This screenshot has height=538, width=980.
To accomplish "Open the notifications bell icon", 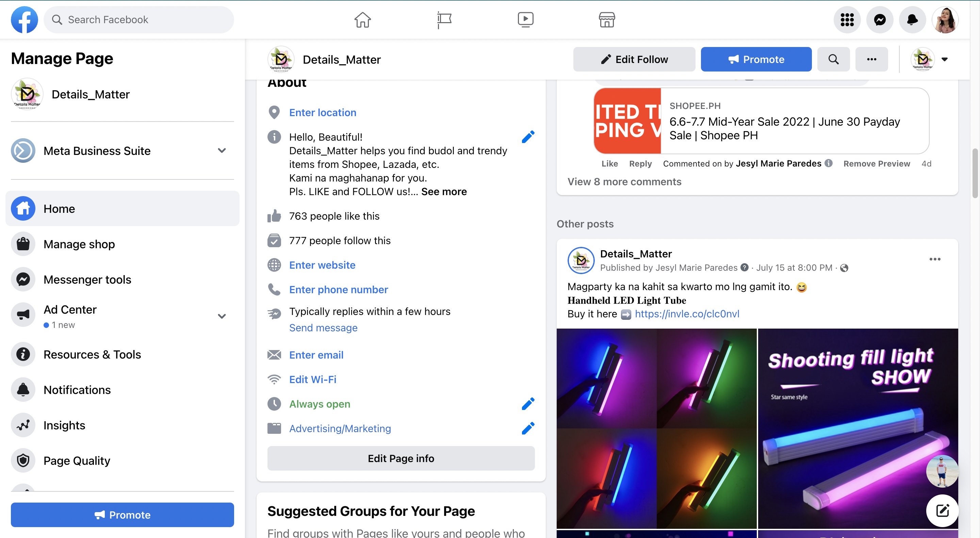I will pyautogui.click(x=912, y=20).
